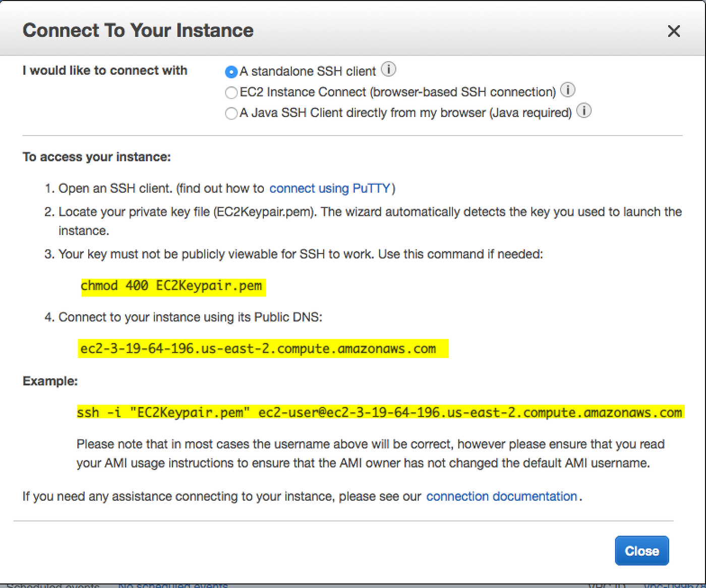The image size is (706, 588).
Task: Open the connection documentation link
Action: pos(501,497)
